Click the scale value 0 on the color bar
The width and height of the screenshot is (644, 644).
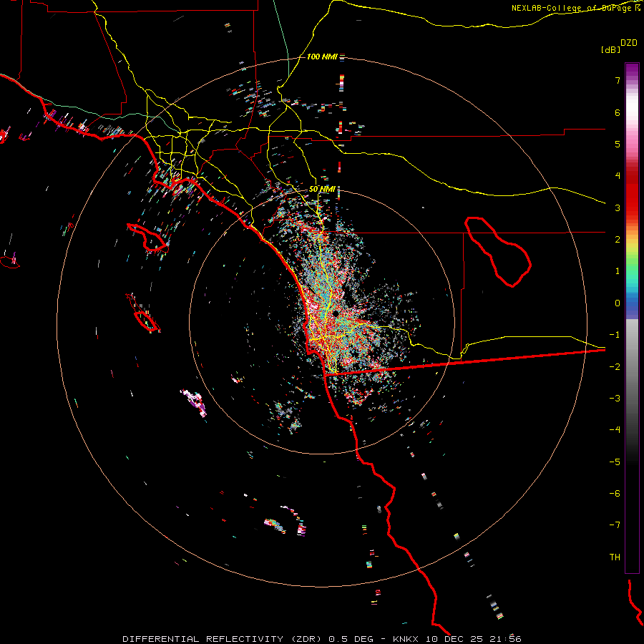618,303
